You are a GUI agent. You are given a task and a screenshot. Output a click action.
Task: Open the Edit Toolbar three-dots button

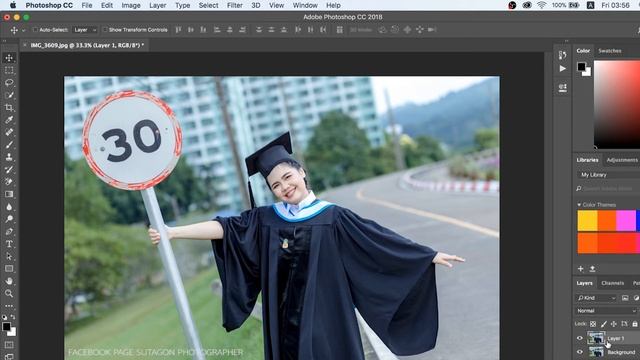coord(9,306)
